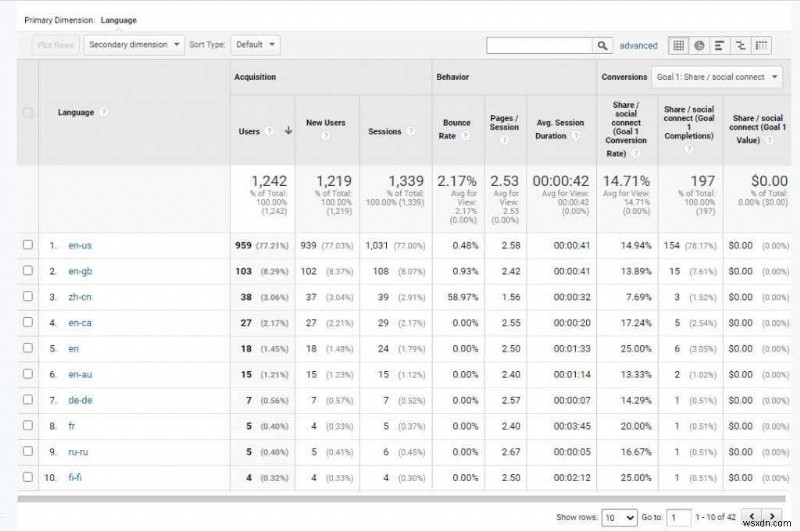The width and height of the screenshot is (800, 531).
Task: Open en-gb language link
Action: click(x=80, y=271)
